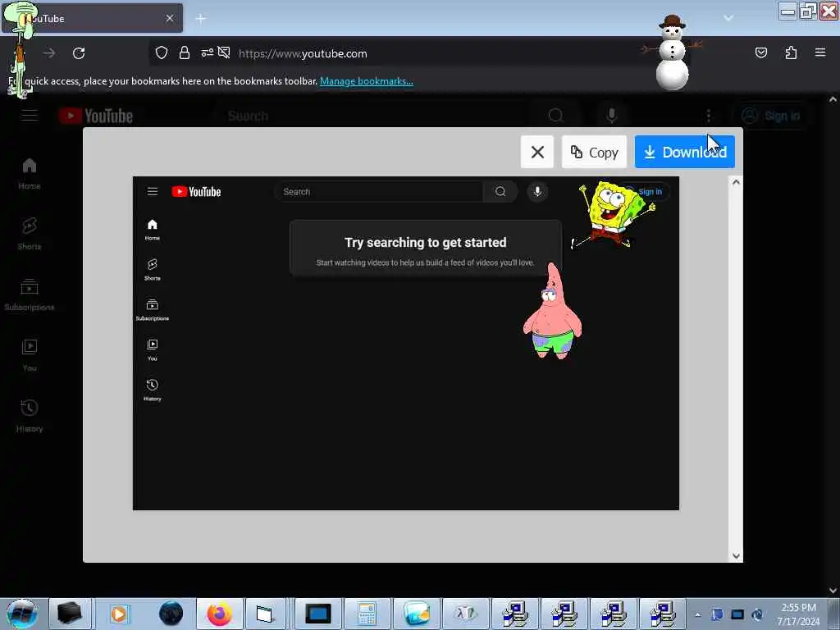Select the YouTube browser tab
Screen dimensions: 840x630
92,18
